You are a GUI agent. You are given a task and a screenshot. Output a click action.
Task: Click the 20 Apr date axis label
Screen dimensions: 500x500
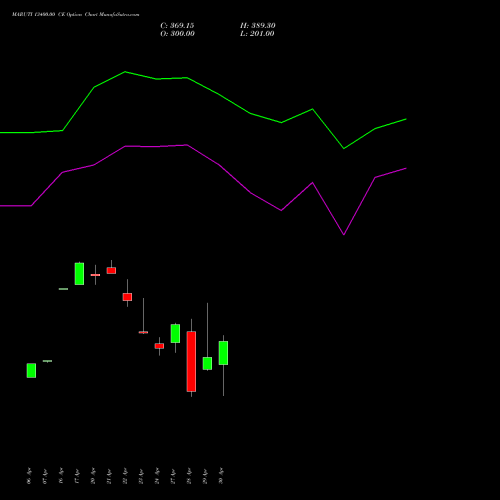pyautogui.click(x=93, y=476)
